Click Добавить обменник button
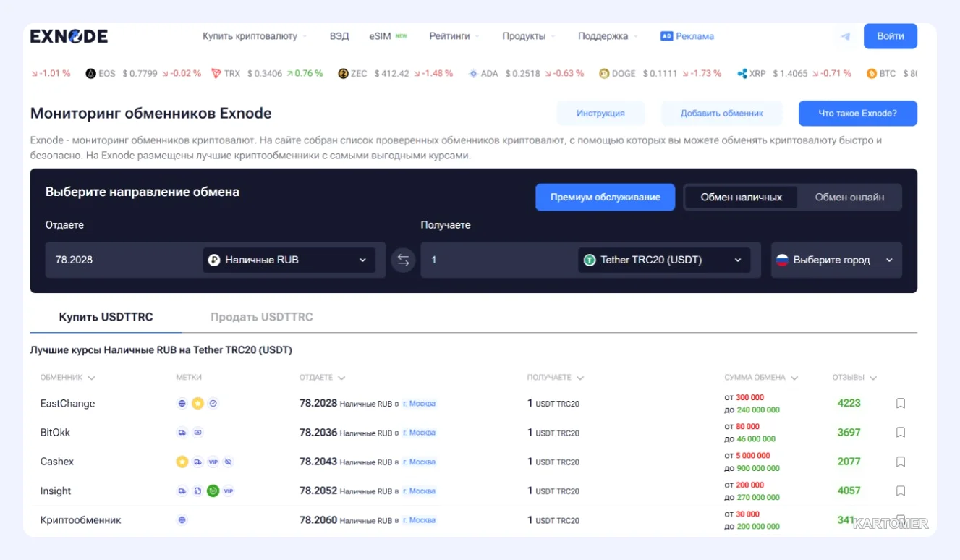The height and width of the screenshot is (560, 960). click(x=722, y=114)
